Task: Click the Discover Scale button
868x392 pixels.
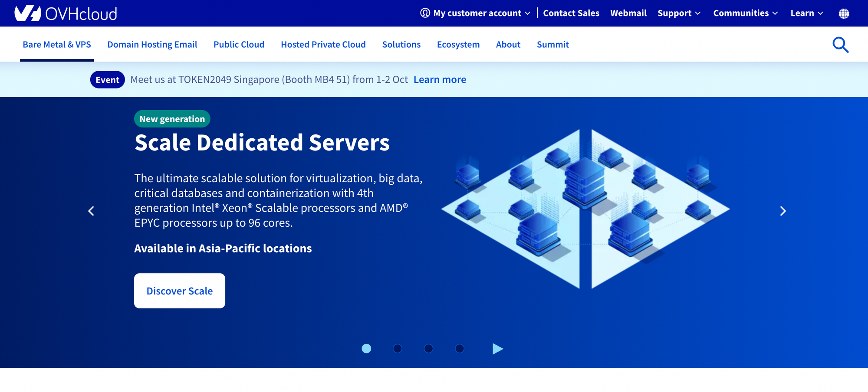Action: (180, 291)
